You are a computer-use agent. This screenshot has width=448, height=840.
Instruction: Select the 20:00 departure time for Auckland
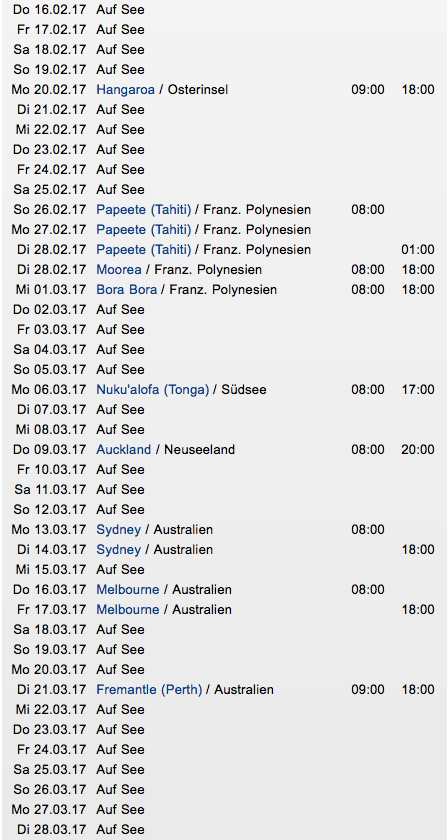[418, 449]
